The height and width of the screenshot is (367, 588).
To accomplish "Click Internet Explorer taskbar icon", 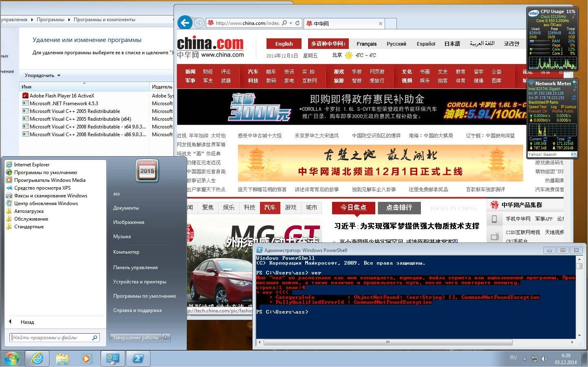I will [37, 359].
